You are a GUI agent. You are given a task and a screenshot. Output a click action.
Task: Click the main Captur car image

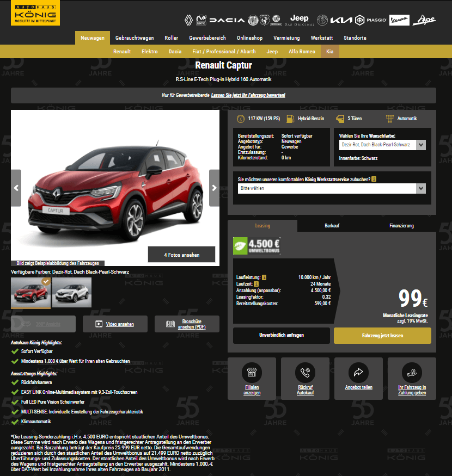click(115, 188)
